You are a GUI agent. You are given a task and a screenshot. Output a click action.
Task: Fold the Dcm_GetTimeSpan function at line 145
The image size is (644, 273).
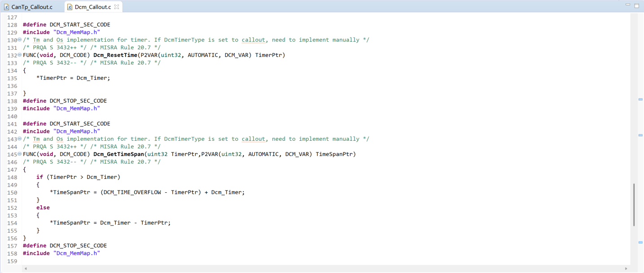[19, 154]
